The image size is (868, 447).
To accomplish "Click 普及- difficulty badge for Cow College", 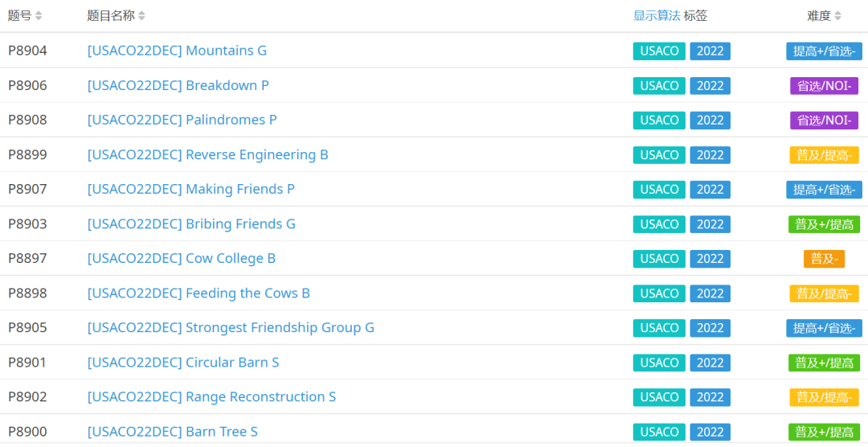I will 824,258.
